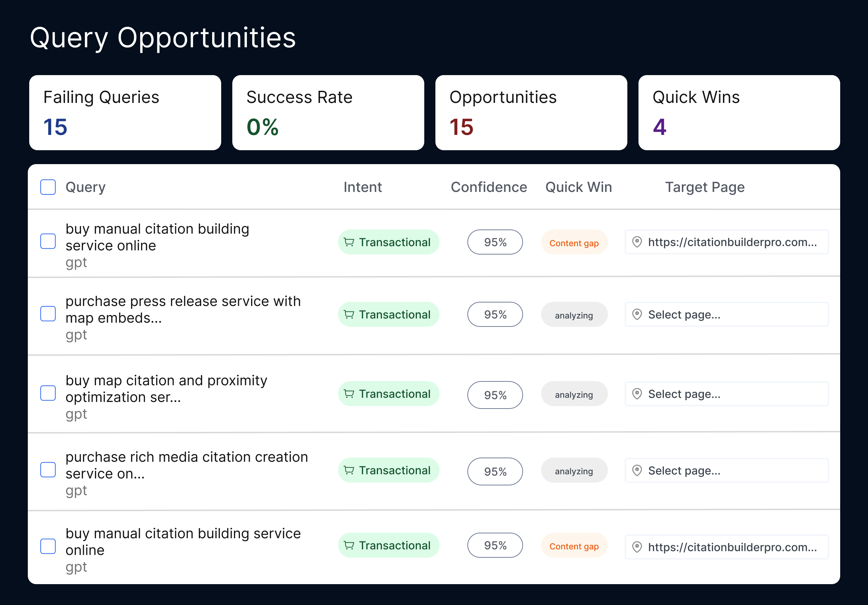Click the pin icon in the press release row's page selector

click(637, 314)
